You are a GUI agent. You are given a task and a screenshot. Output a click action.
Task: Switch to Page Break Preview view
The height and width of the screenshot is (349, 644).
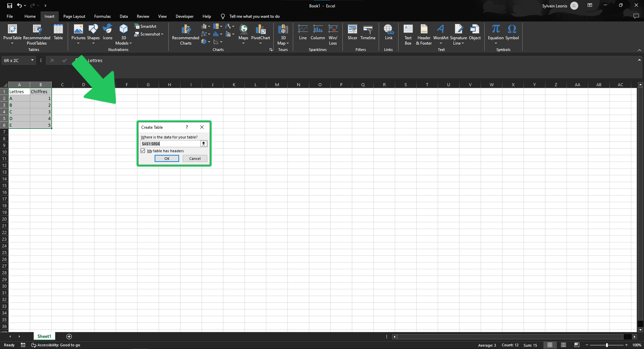point(577,345)
